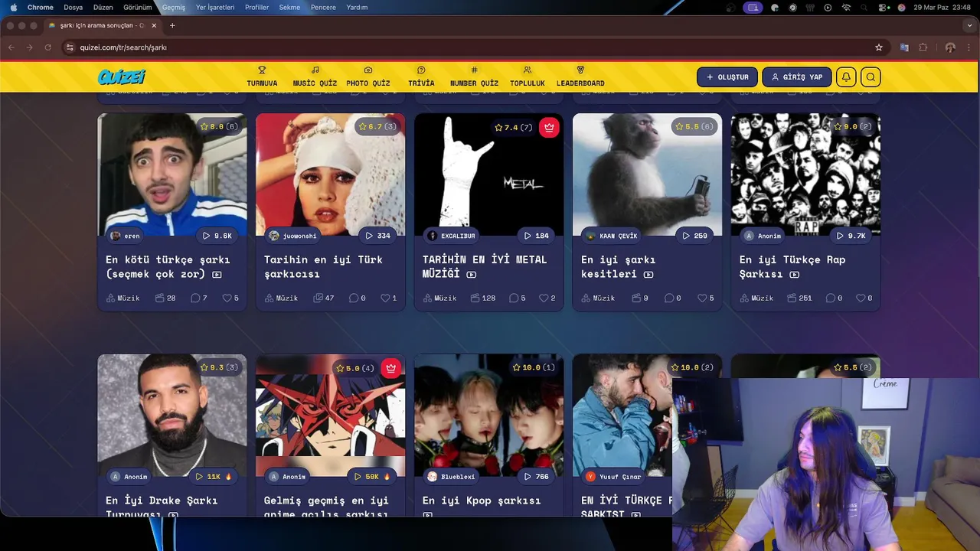Screen dimensions: 980x551
Task: Open the monkey with phone thumbnail
Action: (647, 174)
